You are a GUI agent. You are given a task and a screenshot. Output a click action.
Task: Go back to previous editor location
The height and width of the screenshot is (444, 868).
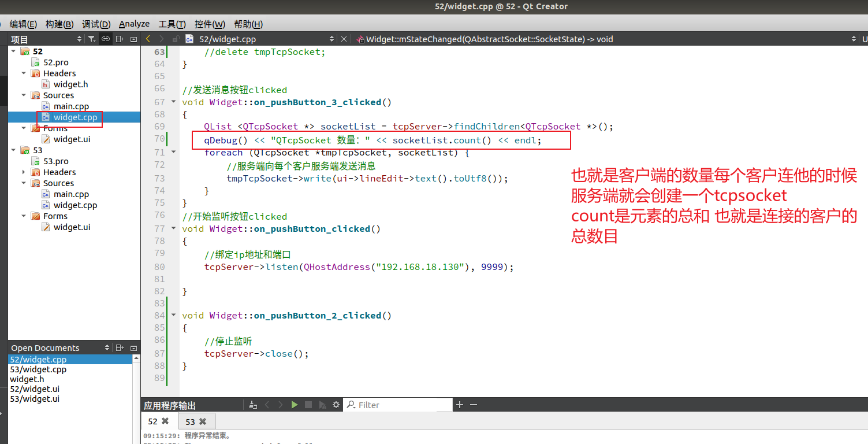(x=148, y=39)
